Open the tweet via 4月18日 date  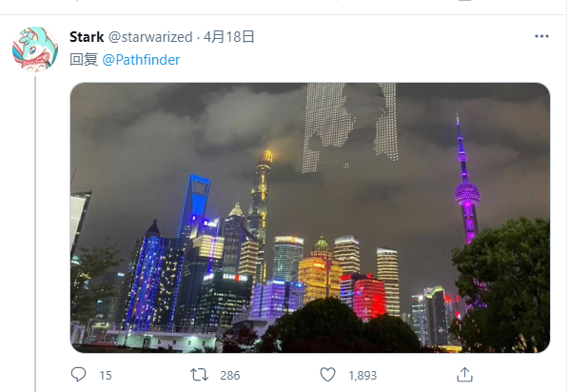(228, 37)
